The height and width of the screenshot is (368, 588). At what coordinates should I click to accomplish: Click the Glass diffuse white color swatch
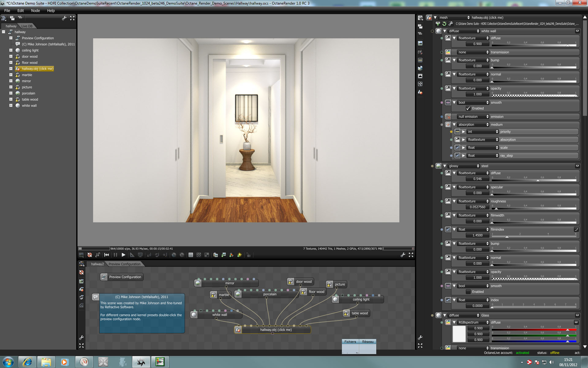[x=459, y=334]
